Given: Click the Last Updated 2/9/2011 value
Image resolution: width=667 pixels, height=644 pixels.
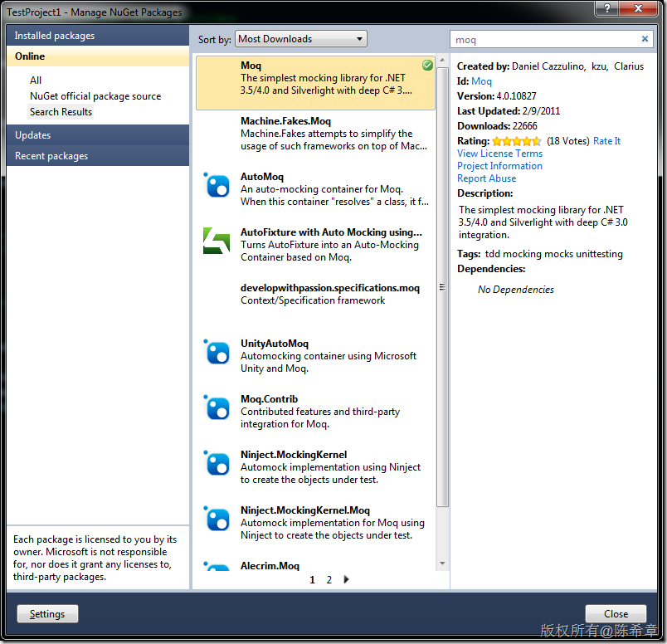Looking at the screenshot, I should pyautogui.click(x=541, y=111).
